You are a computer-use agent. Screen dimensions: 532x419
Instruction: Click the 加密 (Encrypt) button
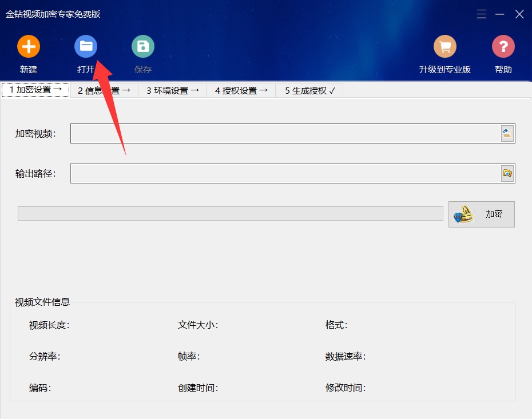click(482, 214)
